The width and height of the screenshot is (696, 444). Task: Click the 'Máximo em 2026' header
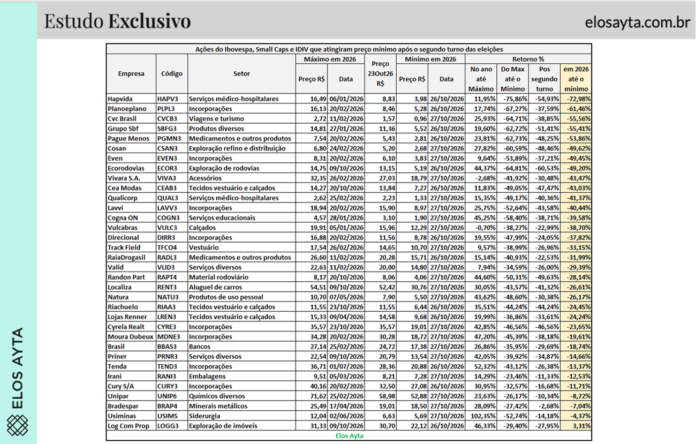[330, 59]
